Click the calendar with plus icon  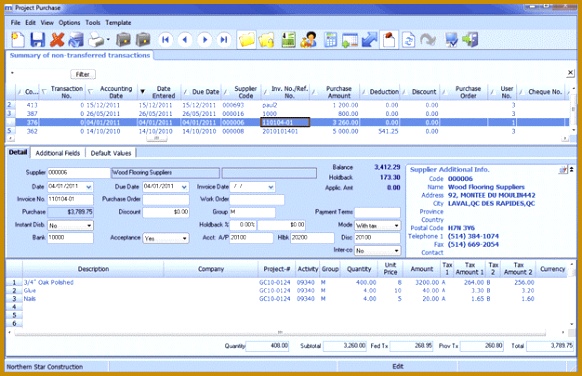click(x=350, y=40)
